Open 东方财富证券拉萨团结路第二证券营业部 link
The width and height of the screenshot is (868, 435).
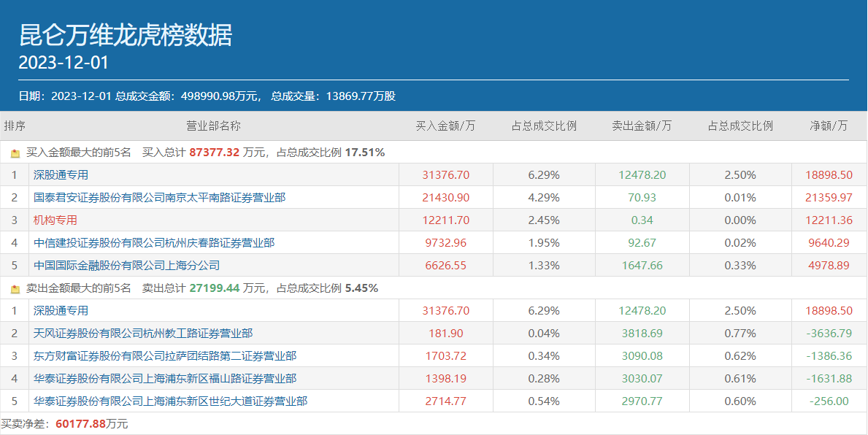coord(165,356)
